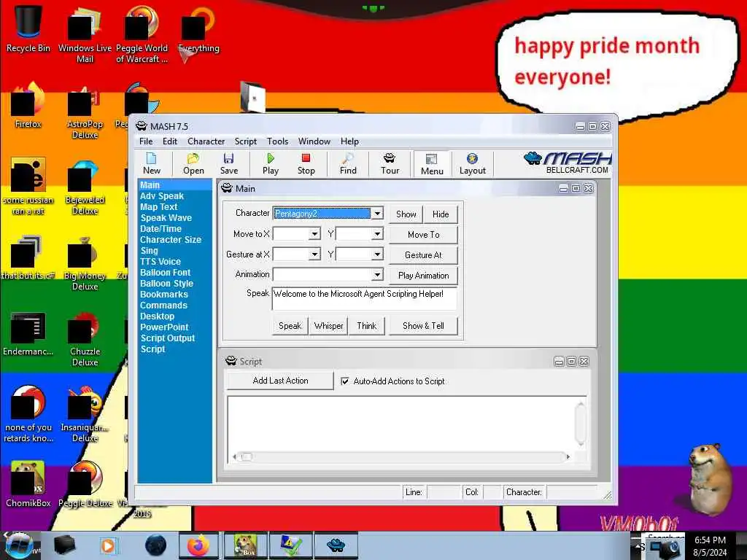The image size is (747, 560).
Task: Open the Everything desktop icon
Action: pyautogui.click(x=198, y=28)
